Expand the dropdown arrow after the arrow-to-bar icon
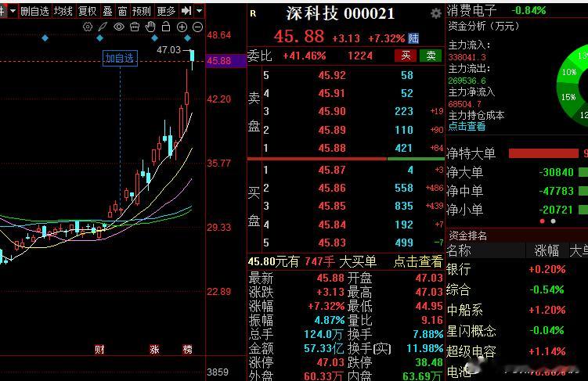Screen dimensions: 588x381 pyautogui.click(x=200, y=11)
